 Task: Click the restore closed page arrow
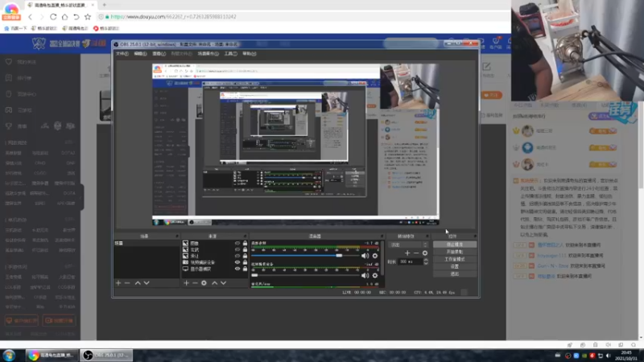[76, 17]
